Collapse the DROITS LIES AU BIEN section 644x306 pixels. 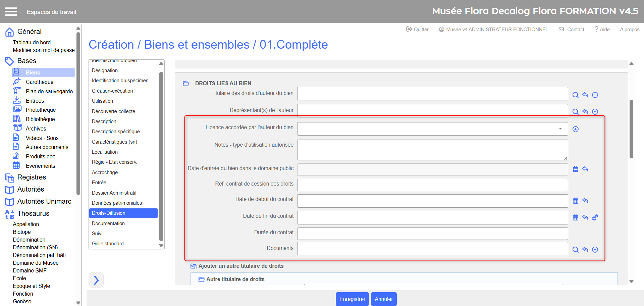[x=186, y=83]
